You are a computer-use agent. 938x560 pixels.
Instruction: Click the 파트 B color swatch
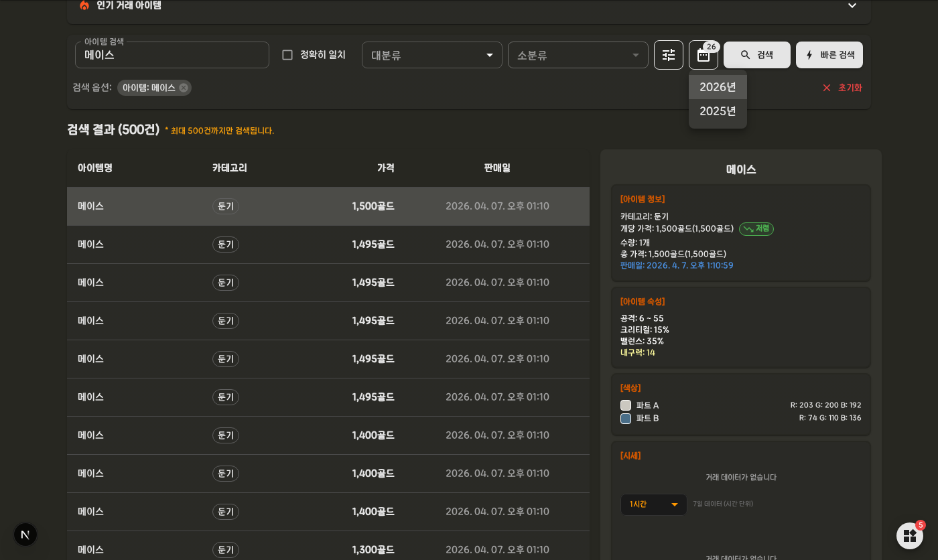click(x=626, y=419)
